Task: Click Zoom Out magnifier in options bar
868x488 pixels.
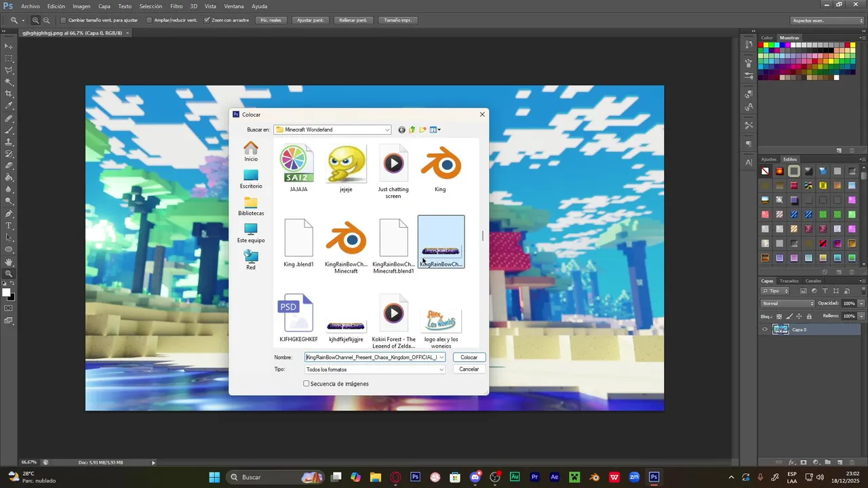Action: 46,20
